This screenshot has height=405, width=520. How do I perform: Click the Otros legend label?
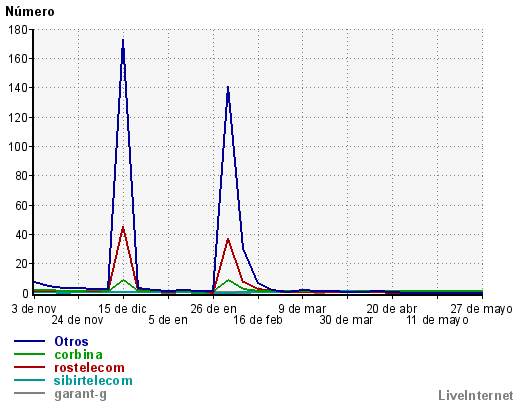(71, 341)
